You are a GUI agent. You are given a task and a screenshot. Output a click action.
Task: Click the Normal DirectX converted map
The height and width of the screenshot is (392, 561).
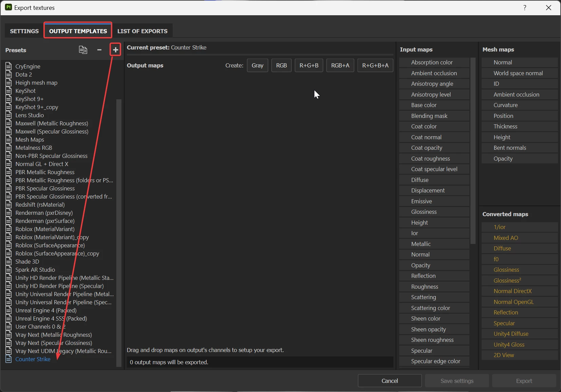coord(520,291)
